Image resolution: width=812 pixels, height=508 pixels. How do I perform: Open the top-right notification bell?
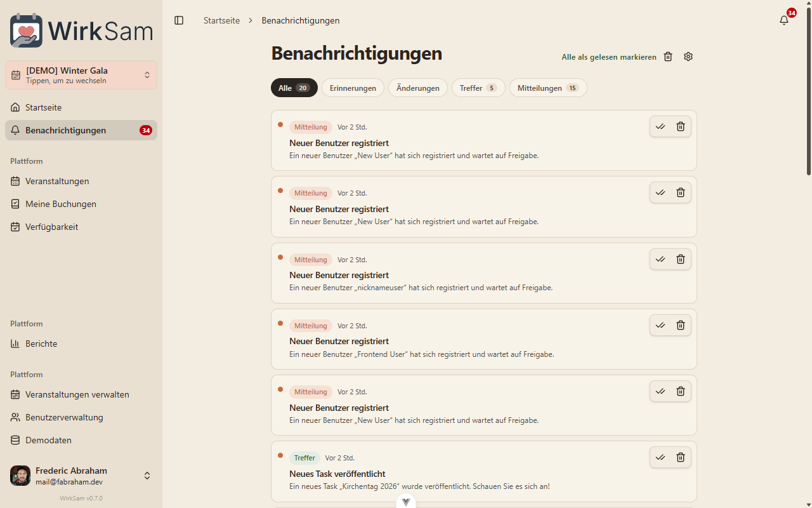pyautogui.click(x=784, y=20)
